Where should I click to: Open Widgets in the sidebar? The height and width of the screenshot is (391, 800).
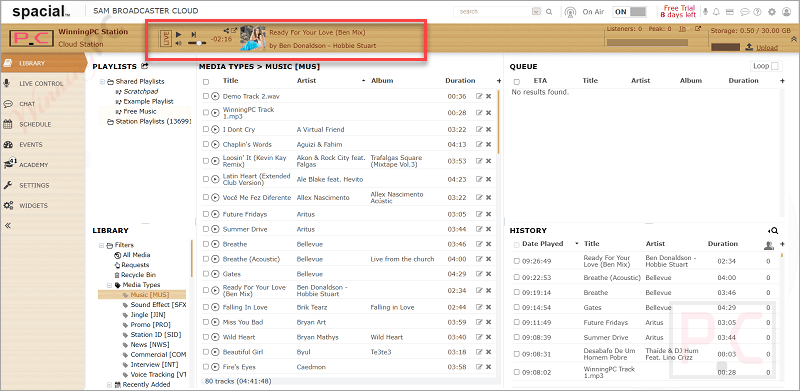[43, 206]
